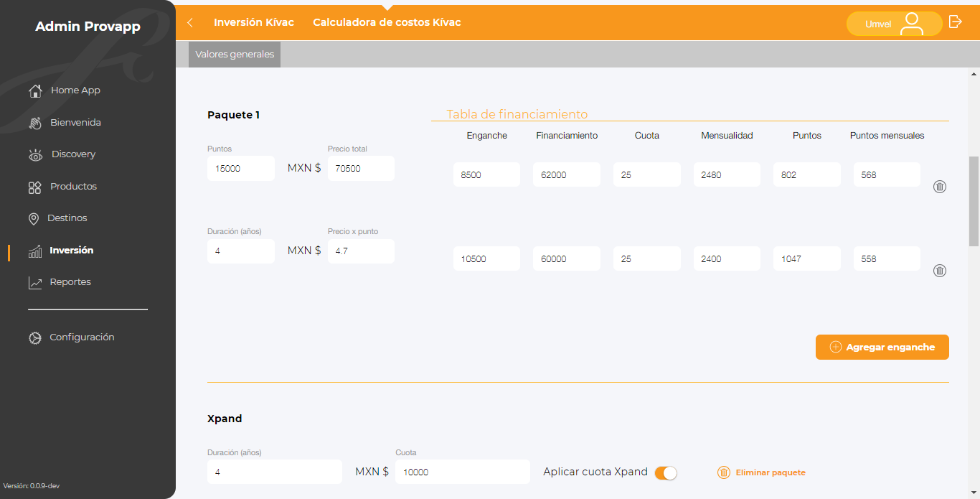The height and width of the screenshot is (499, 980).
Task: Focus the Financiamiento field with 62000
Action: (567, 174)
